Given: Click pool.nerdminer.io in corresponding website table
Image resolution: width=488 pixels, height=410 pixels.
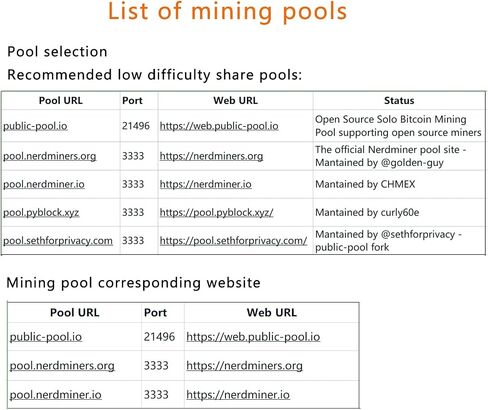Looking at the screenshot, I should click(x=56, y=395).
